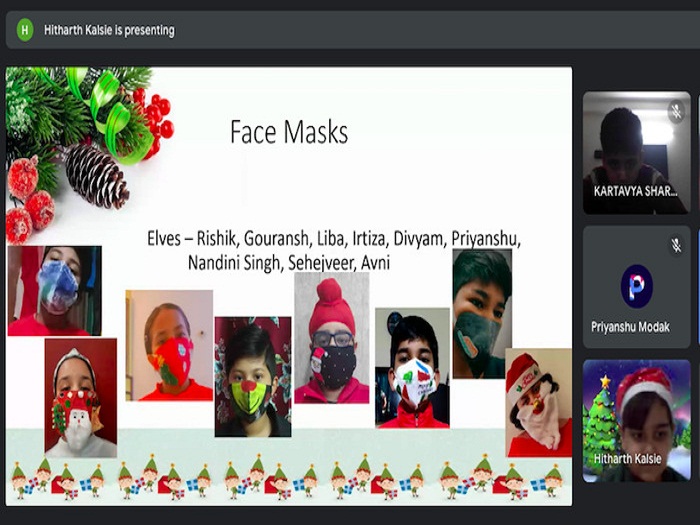Click the muted mic icon on Priyanshu Modak's tile

[x=677, y=245]
